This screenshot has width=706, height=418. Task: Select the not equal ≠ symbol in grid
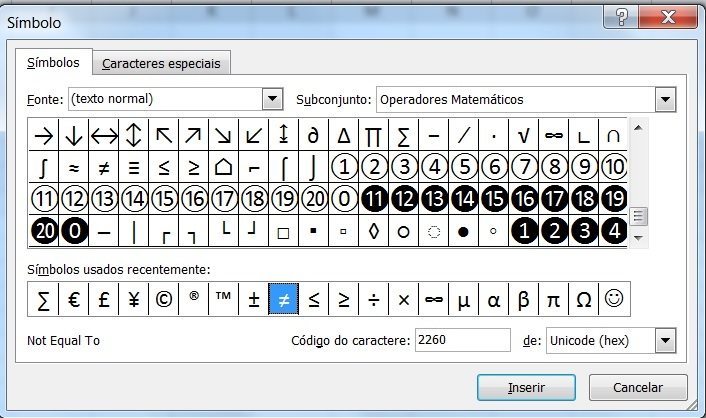coord(104,167)
